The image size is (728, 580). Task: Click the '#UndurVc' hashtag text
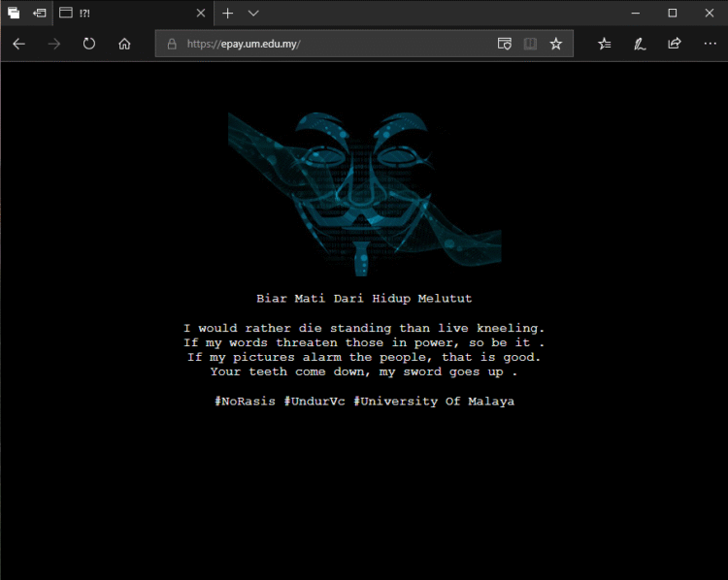314,402
